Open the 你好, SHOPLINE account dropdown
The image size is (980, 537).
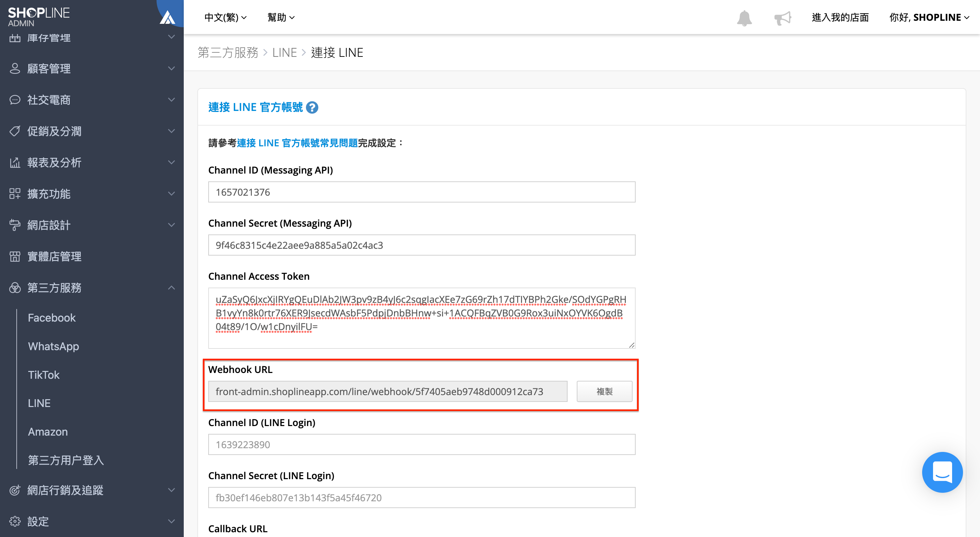929,17
